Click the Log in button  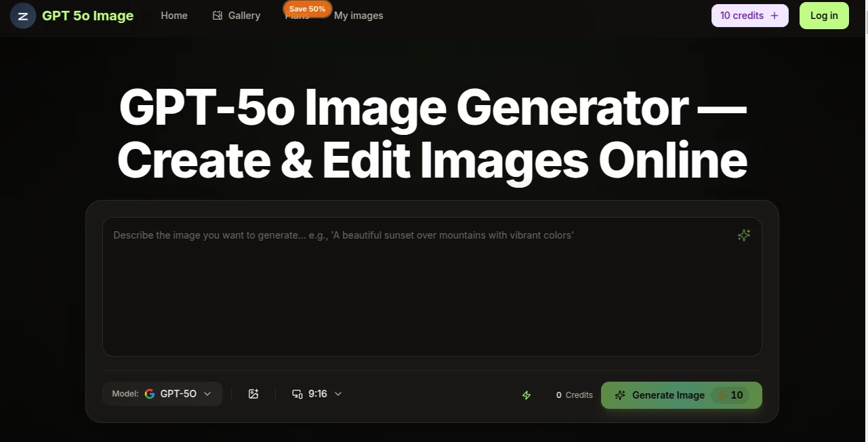(x=824, y=15)
